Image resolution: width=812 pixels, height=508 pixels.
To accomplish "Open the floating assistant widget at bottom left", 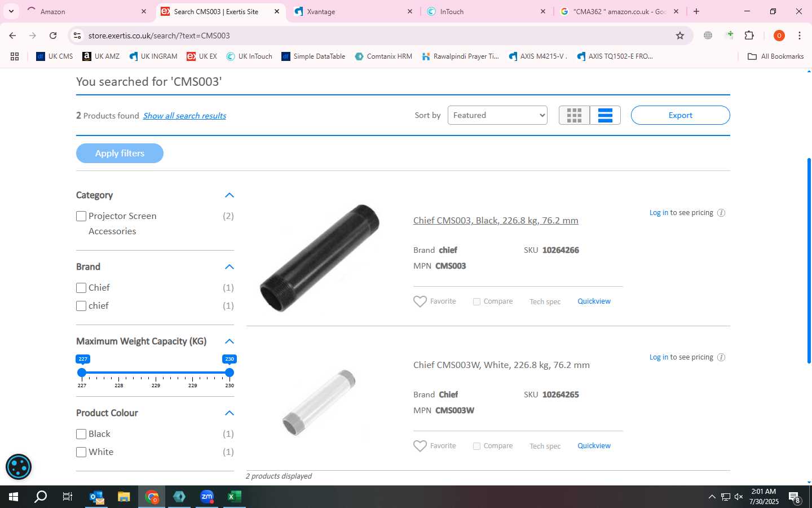I will pos(19,467).
